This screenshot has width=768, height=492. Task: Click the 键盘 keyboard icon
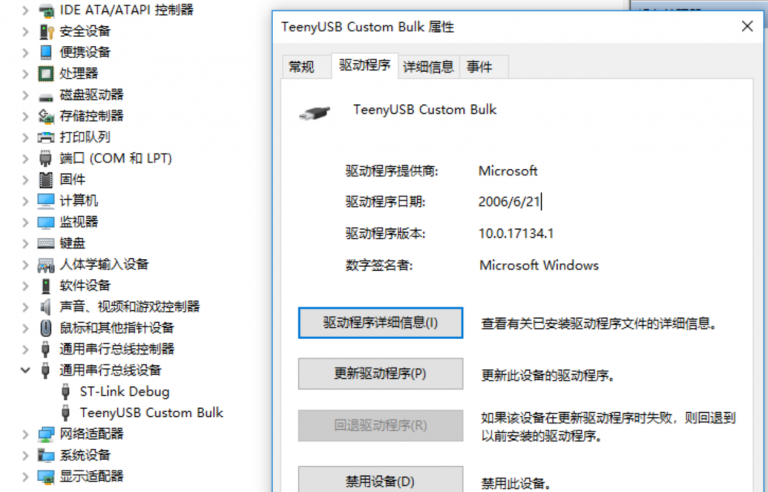click(46, 243)
